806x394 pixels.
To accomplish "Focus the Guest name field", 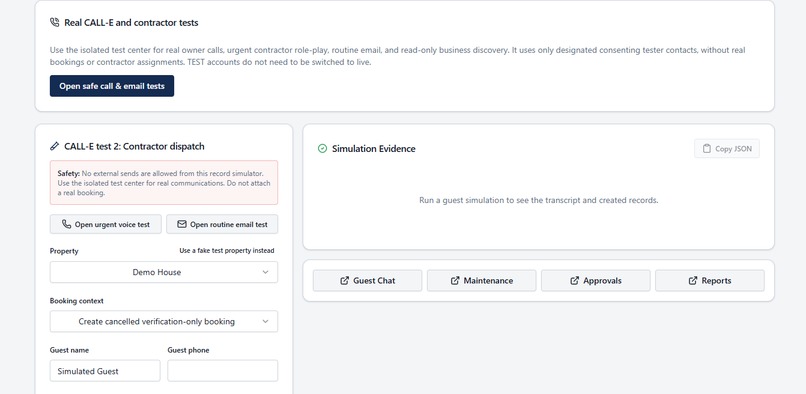I will coord(105,371).
